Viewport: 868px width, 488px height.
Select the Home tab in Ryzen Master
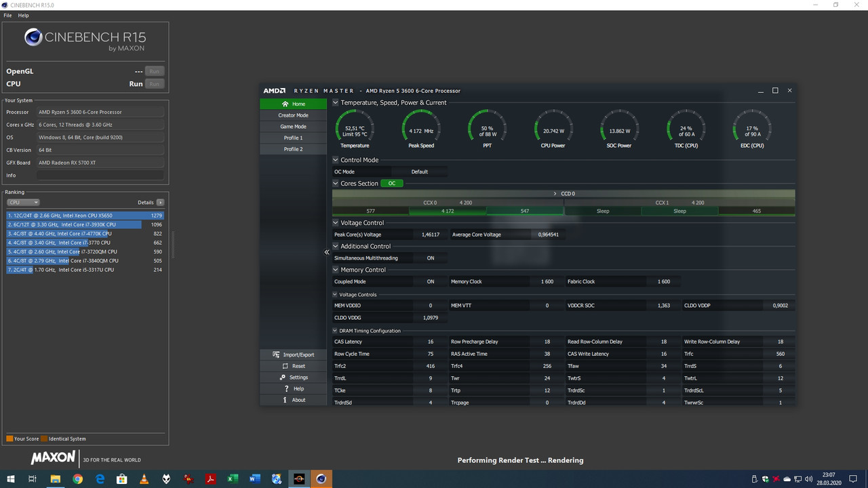point(293,104)
